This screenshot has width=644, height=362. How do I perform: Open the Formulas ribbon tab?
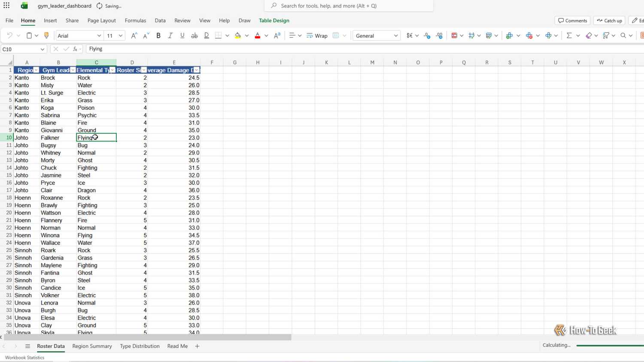coord(135,20)
